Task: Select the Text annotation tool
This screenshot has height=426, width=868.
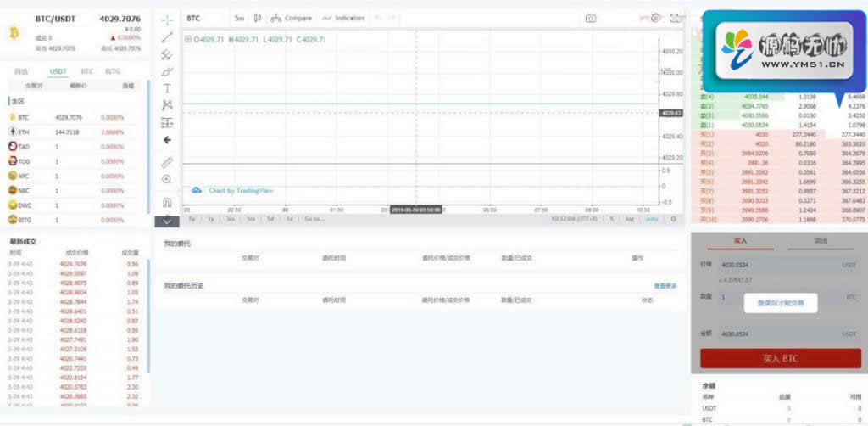Action: [x=167, y=88]
